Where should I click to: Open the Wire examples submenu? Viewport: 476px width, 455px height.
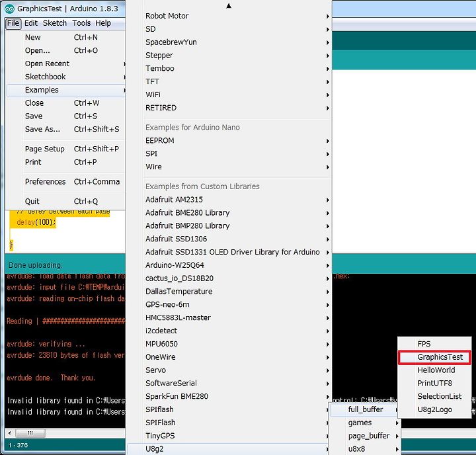coord(229,167)
